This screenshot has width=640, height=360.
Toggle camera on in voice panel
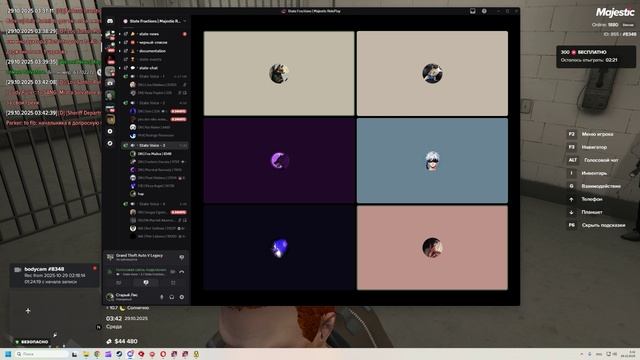tap(119, 282)
